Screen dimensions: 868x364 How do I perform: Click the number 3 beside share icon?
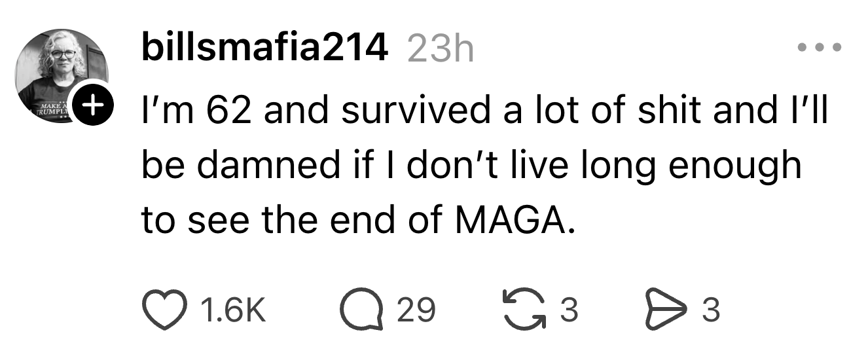click(x=711, y=310)
